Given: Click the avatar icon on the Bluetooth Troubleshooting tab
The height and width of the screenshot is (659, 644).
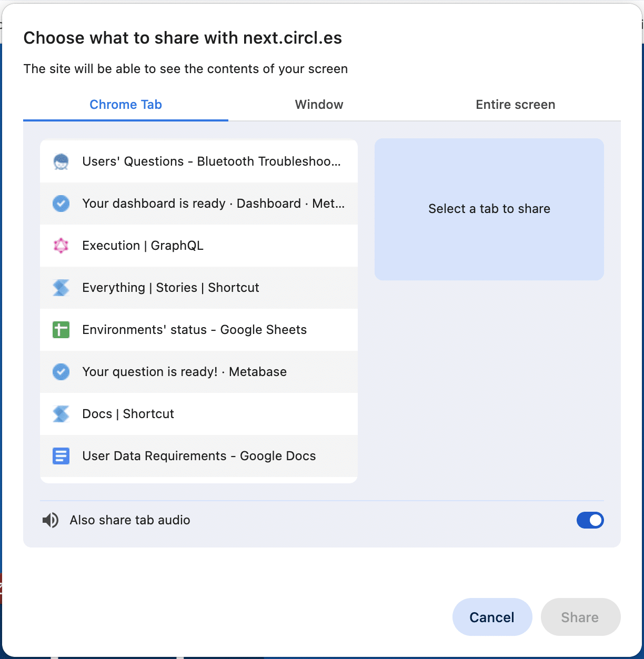Looking at the screenshot, I should pyautogui.click(x=61, y=161).
